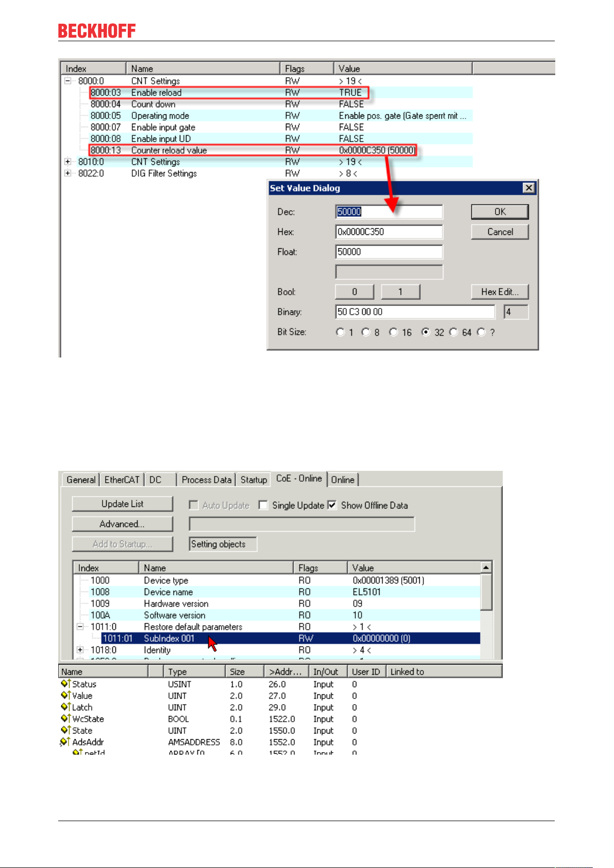614x868 pixels.
Task: Collapse the 8000:0 CNT Settings node
Action: click(67, 81)
